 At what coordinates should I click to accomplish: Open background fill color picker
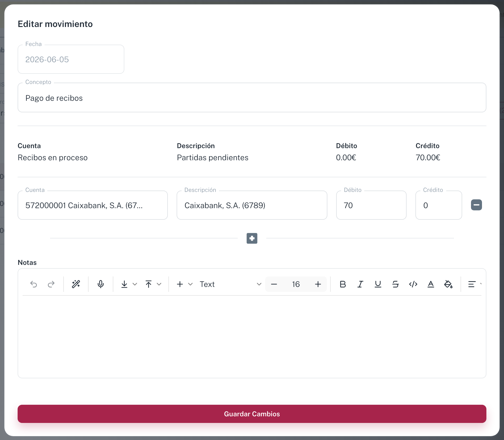point(448,284)
